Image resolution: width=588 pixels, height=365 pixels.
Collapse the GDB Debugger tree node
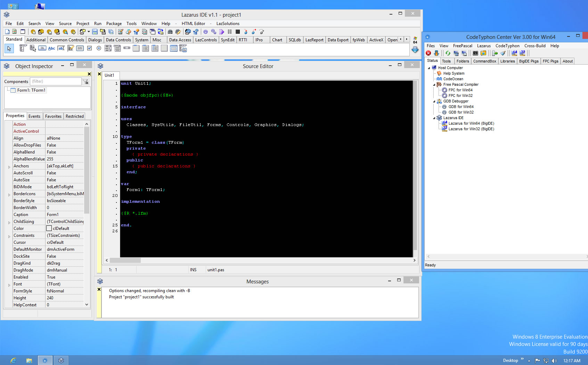click(434, 101)
